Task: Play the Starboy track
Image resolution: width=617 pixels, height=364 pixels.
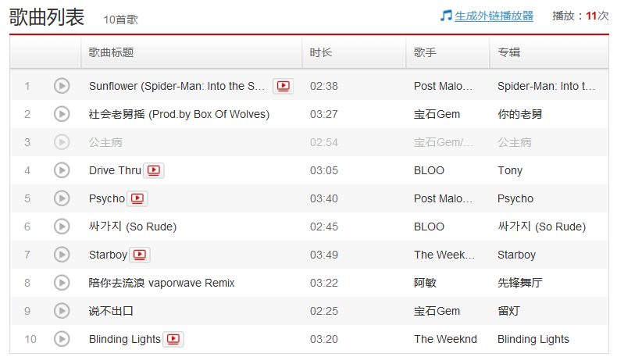Action: coord(62,255)
